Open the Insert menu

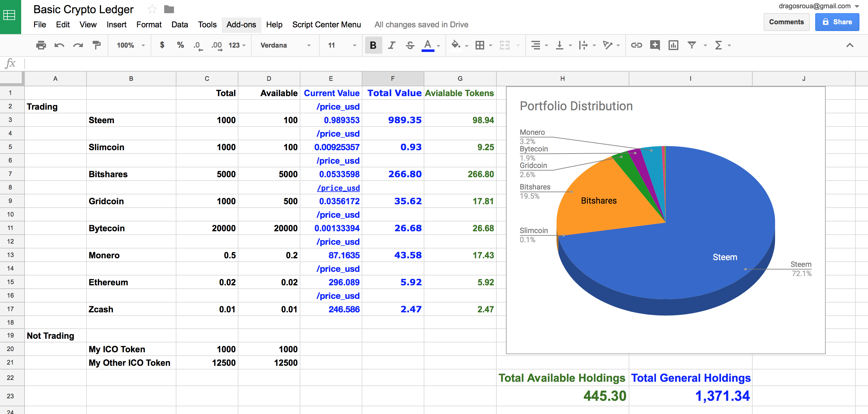coord(116,25)
